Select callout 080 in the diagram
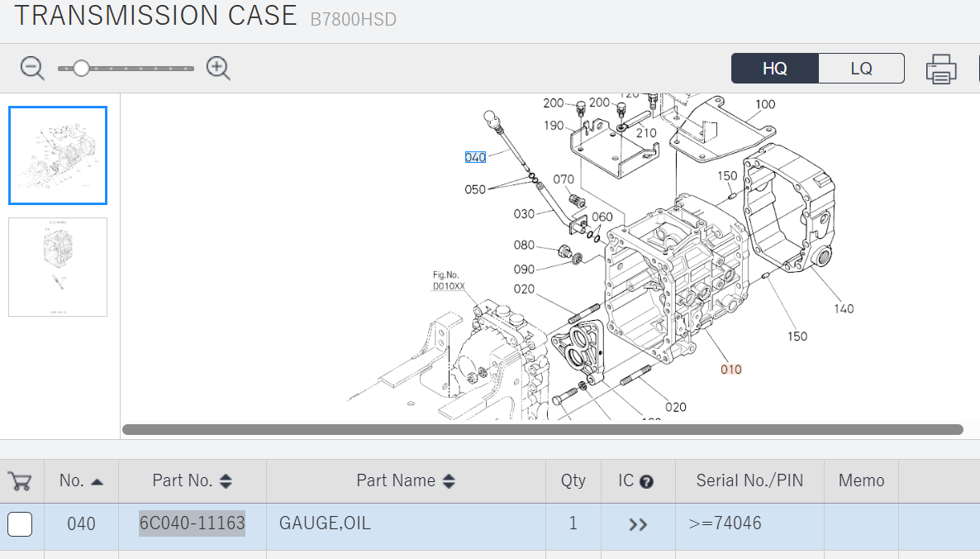The height and width of the screenshot is (559, 980). 524,245
